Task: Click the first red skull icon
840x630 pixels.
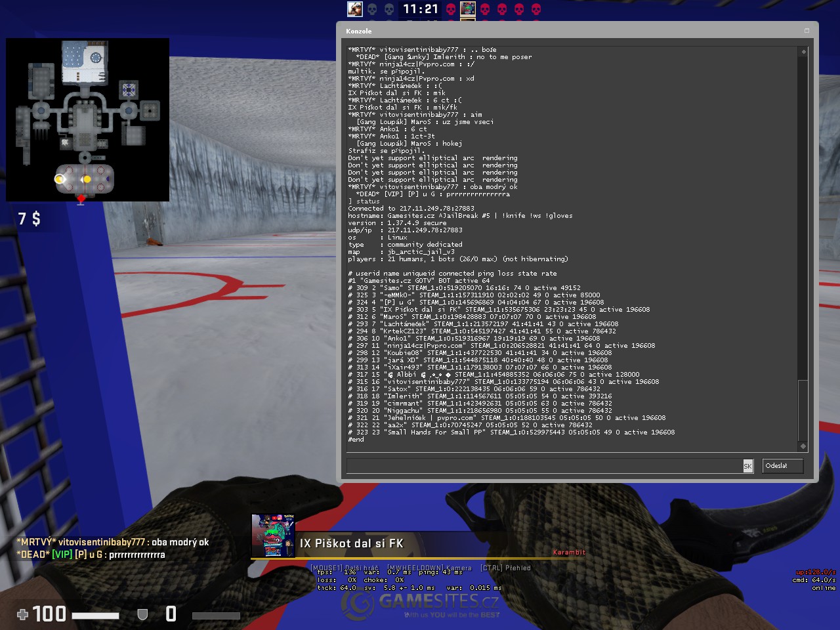Action: (451, 9)
